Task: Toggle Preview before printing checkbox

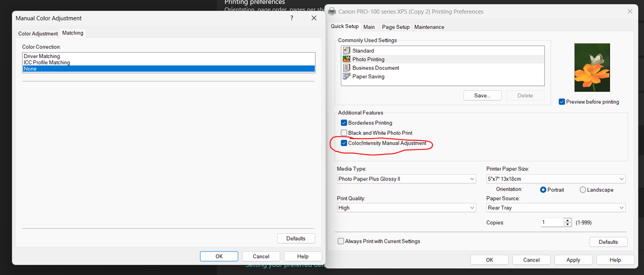Action: click(x=562, y=102)
